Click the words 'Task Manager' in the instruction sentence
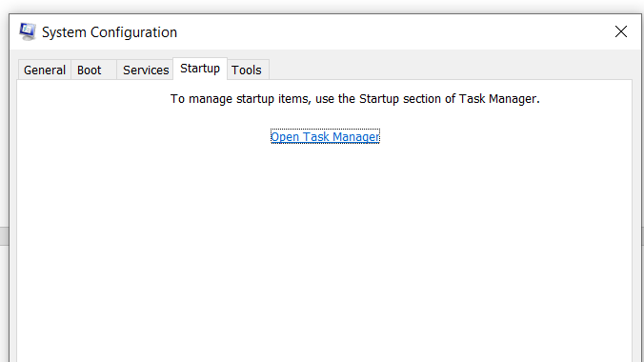This screenshot has height=362, width=644. coord(497,99)
